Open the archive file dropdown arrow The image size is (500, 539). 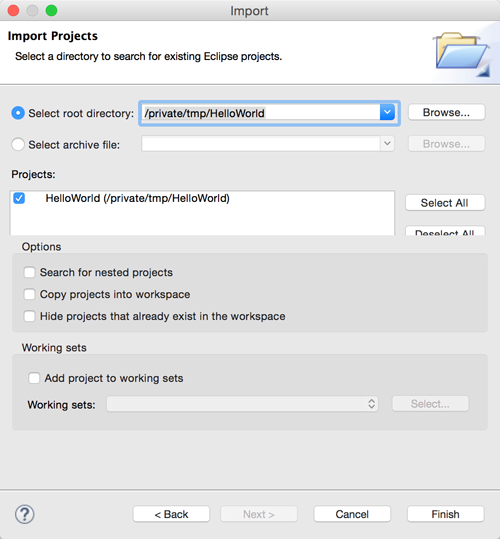coord(387,144)
